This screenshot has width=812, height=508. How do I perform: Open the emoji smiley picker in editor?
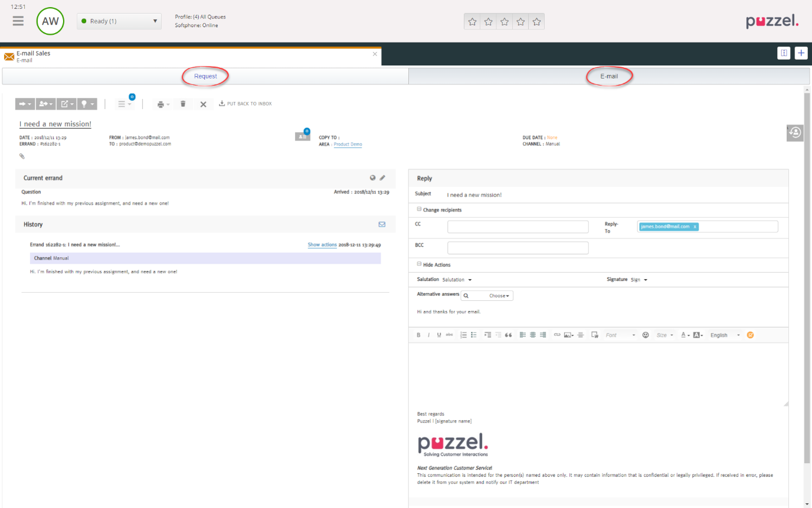[x=646, y=335]
